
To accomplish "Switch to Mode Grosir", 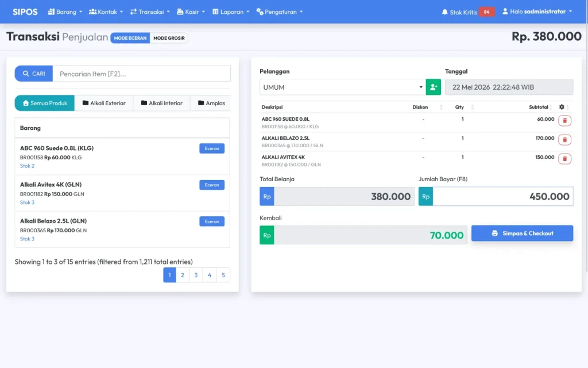I will coord(169,38).
